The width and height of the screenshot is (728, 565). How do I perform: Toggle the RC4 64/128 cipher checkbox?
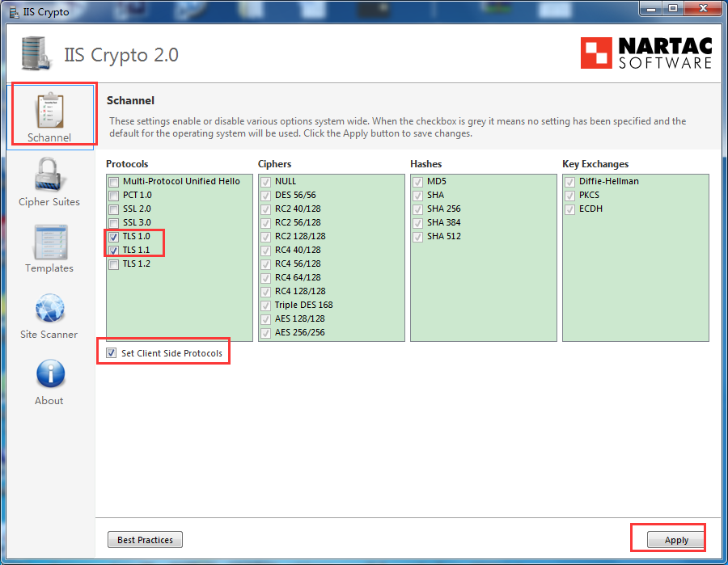(x=266, y=278)
